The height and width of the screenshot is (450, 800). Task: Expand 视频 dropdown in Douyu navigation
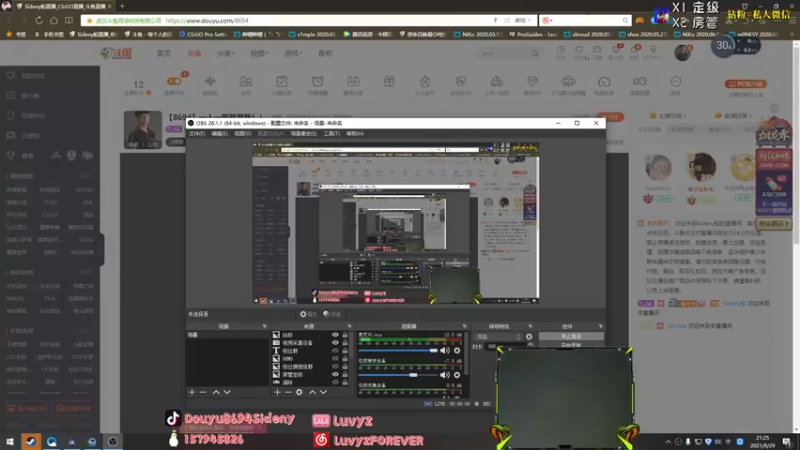pyautogui.click(x=259, y=53)
